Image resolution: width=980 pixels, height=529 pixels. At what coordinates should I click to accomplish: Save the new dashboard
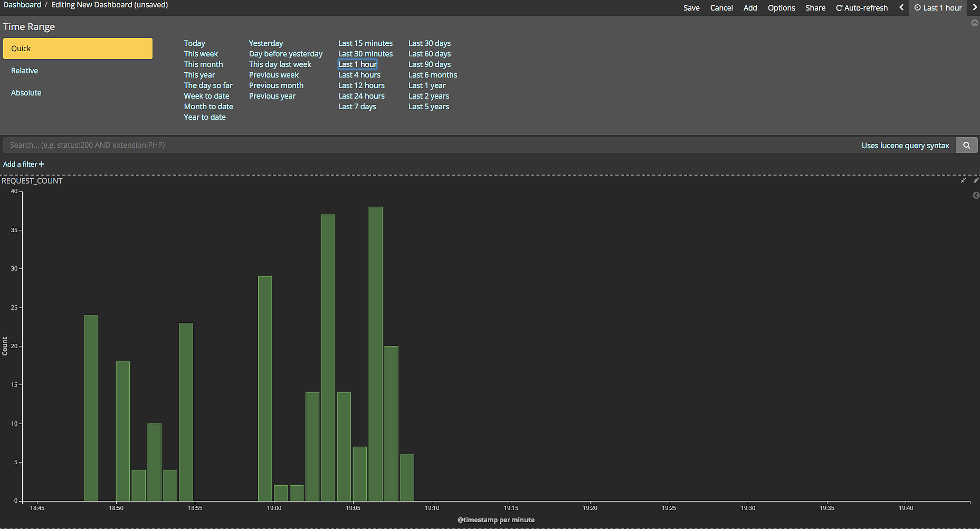pos(691,8)
